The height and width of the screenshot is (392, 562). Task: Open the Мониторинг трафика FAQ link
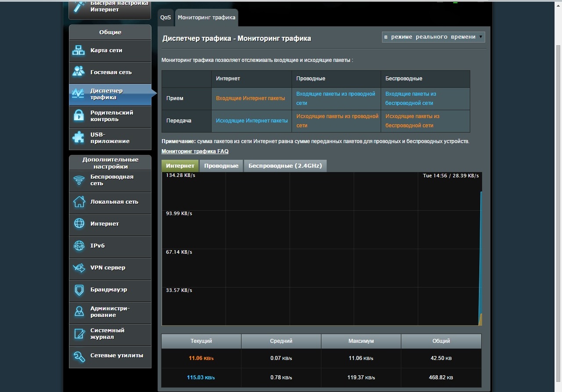[195, 151]
